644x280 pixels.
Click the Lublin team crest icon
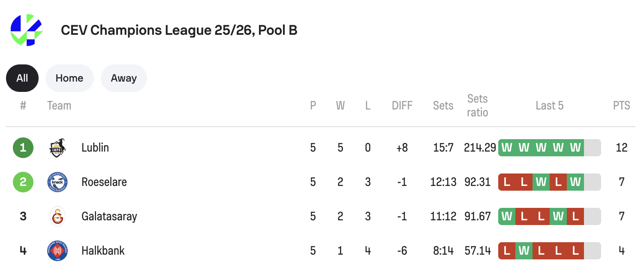point(57,148)
